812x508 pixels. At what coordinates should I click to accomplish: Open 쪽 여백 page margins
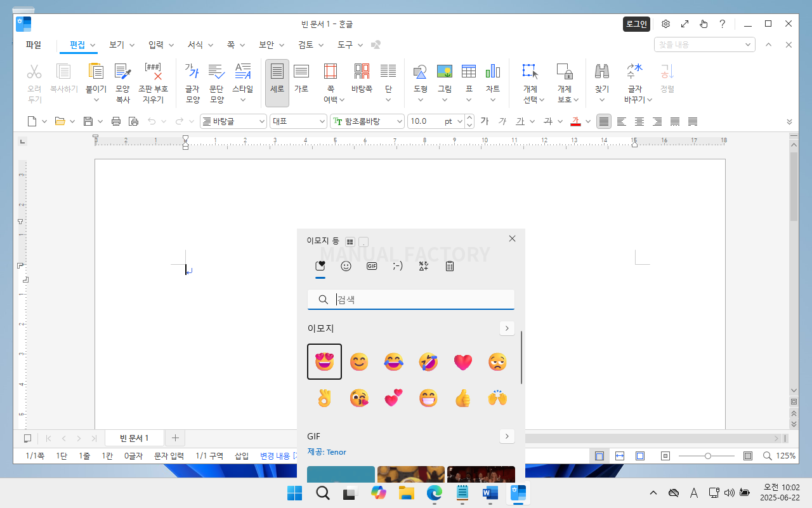331,83
